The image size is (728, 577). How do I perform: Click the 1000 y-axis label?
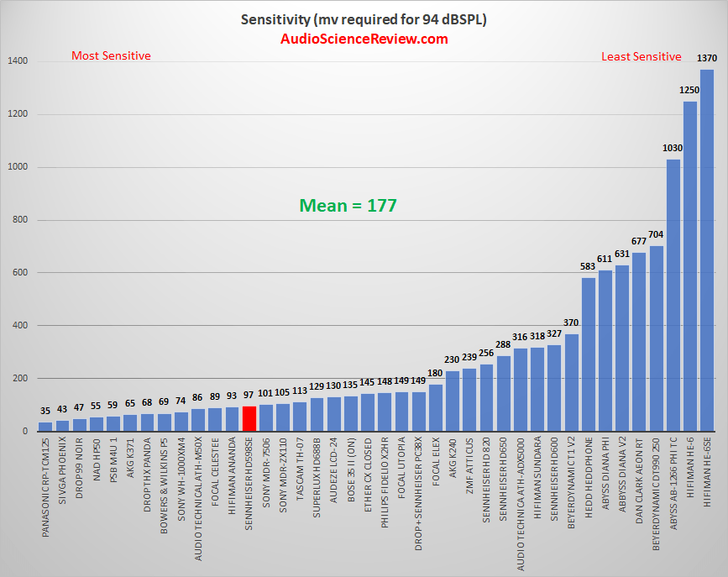point(18,167)
